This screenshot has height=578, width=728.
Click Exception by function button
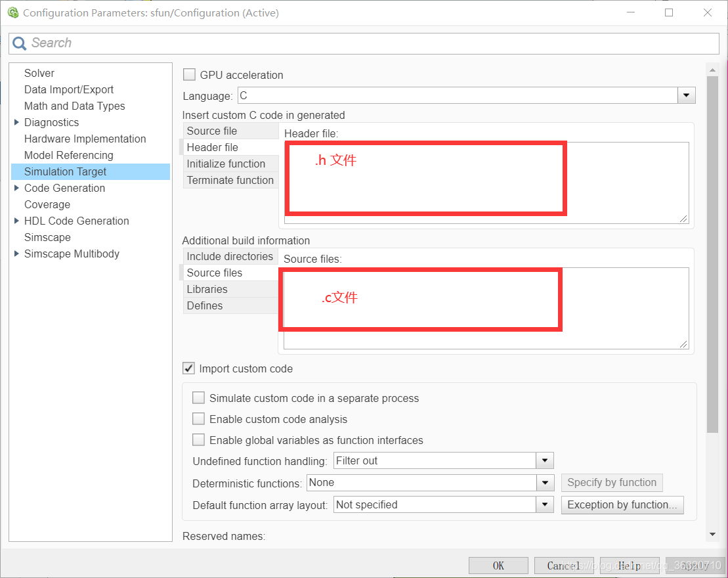point(622,504)
